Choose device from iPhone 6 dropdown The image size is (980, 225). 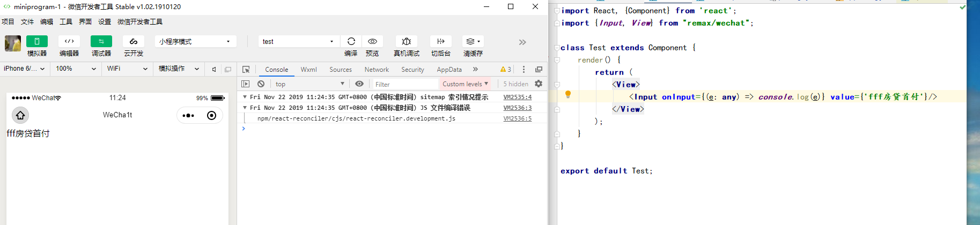point(25,69)
